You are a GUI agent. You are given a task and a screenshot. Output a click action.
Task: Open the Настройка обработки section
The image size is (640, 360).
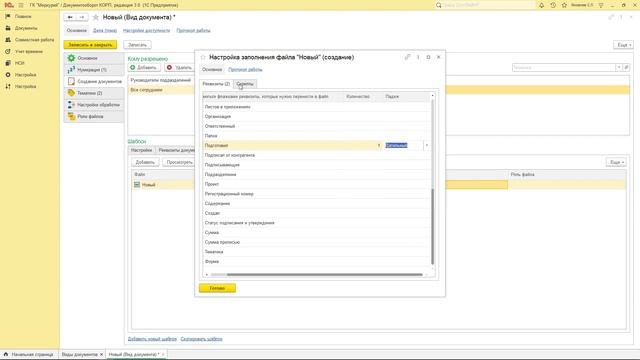(x=94, y=105)
